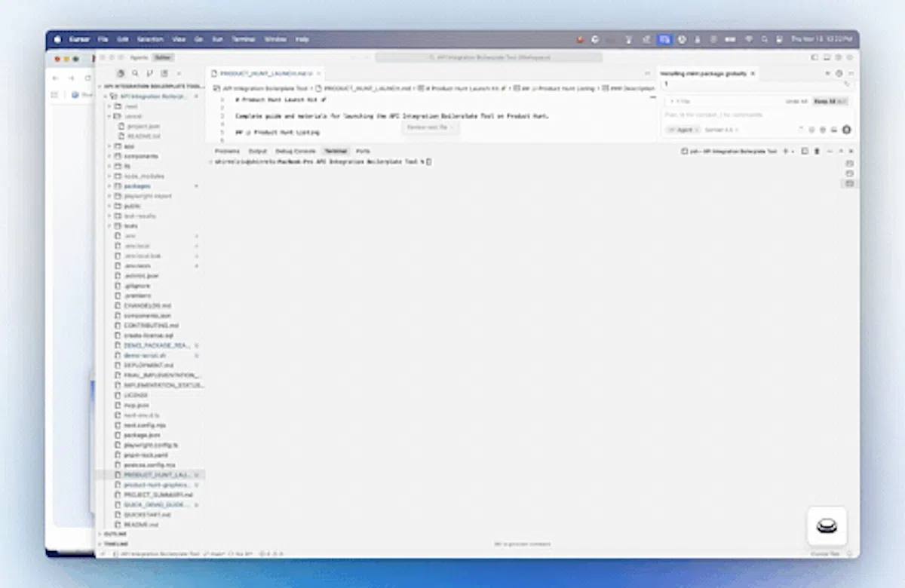Start a new chat with plus icon

click(827, 73)
